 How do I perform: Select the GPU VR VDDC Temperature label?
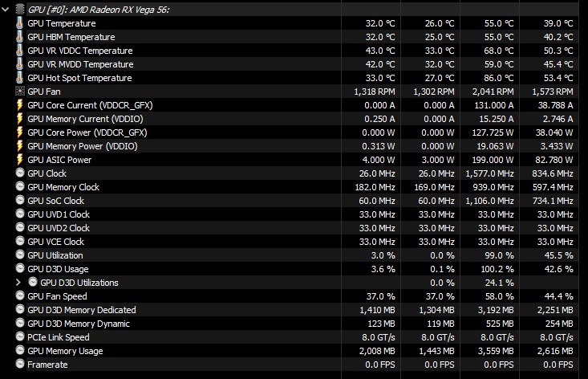click(x=80, y=51)
